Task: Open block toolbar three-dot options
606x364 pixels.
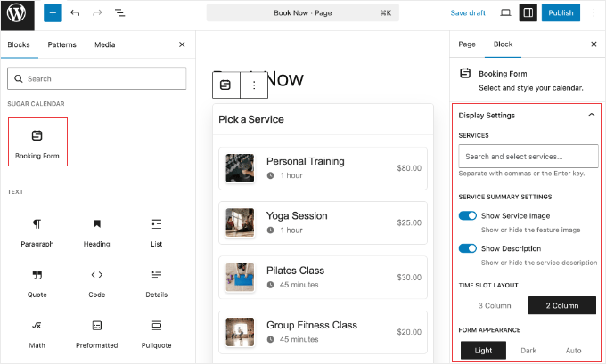Action: pyautogui.click(x=254, y=85)
